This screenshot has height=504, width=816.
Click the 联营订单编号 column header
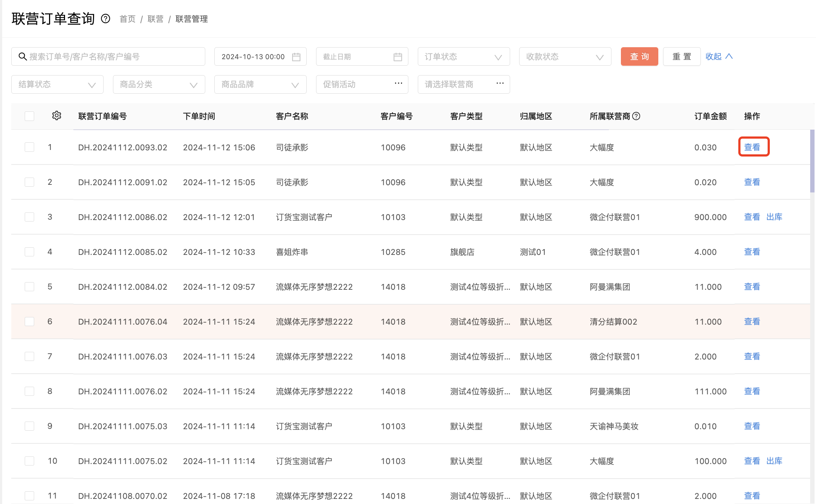102,116
